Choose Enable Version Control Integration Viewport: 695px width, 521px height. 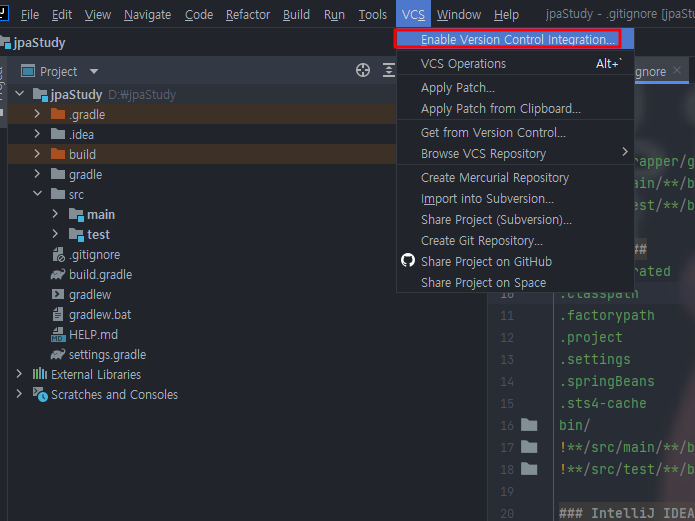tap(515, 39)
